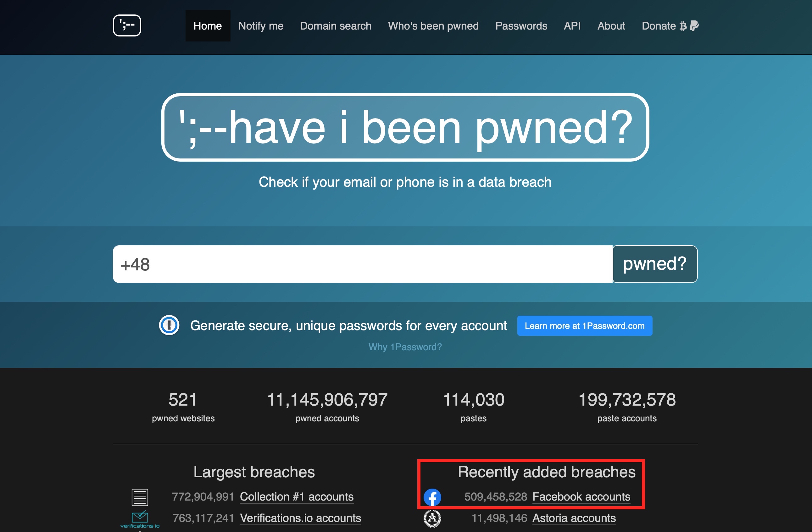Click the Facebook logo icon
Screen dimensions: 812x532
click(432, 497)
